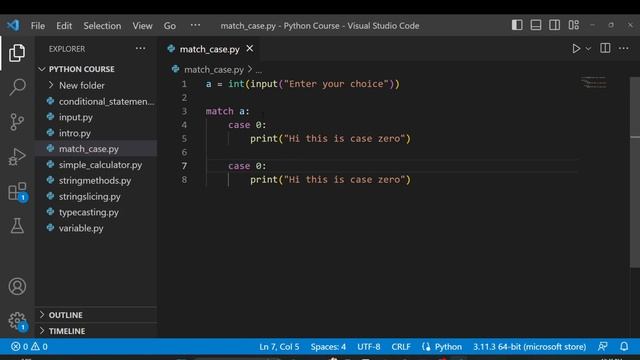Open Explorer views and more actions
Image resolution: width=640 pixels, height=360 pixels.
pyautogui.click(x=140, y=49)
